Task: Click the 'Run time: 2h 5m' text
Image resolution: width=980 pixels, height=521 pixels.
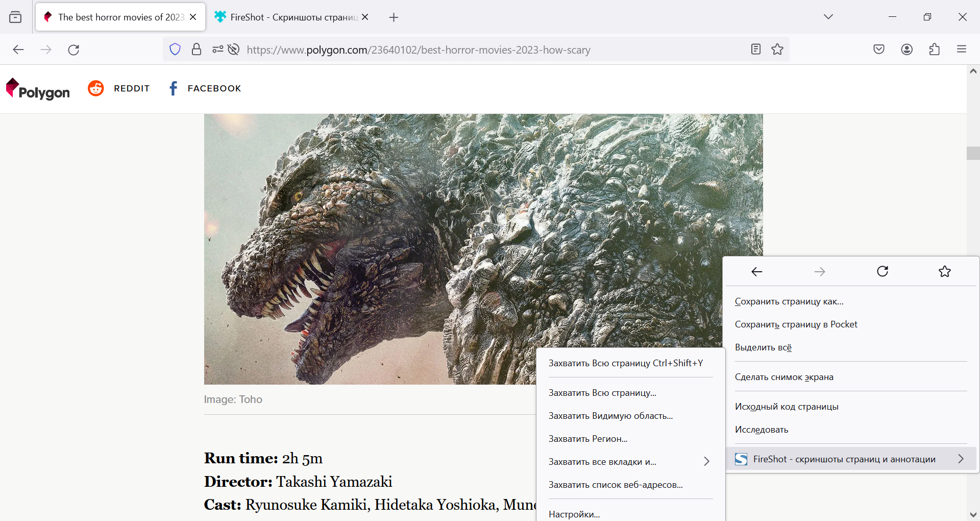Action: [x=263, y=458]
